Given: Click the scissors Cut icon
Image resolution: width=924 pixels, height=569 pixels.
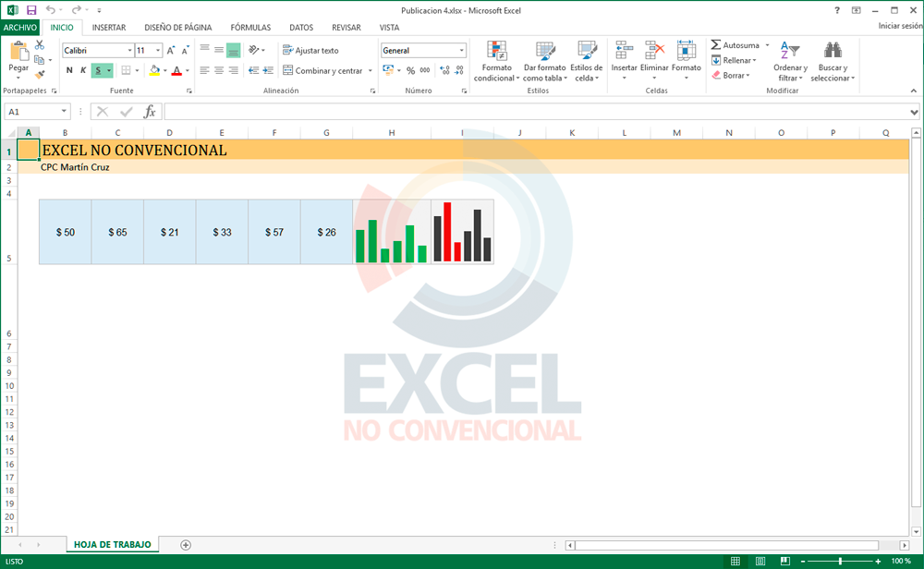Looking at the screenshot, I should [40, 45].
